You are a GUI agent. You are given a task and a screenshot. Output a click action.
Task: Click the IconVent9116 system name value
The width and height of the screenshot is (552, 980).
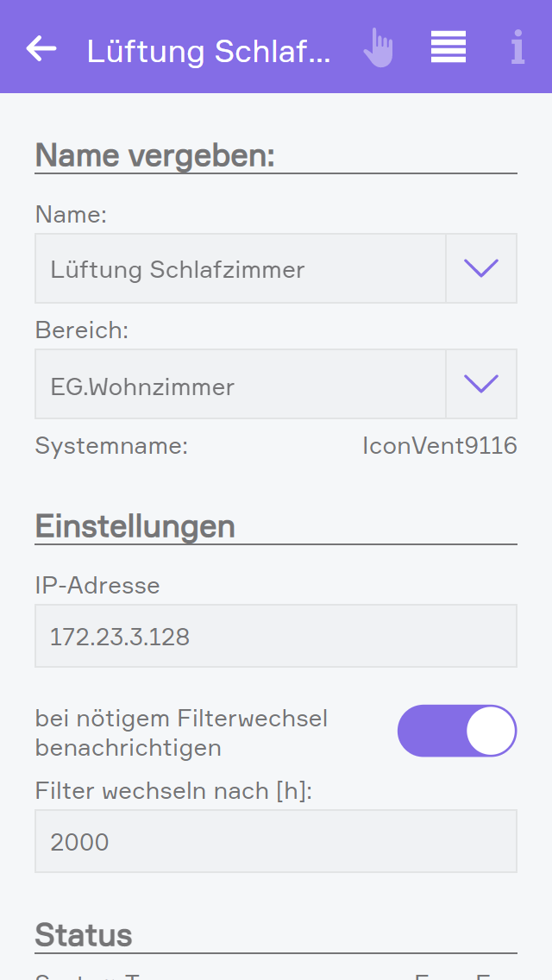[x=440, y=446]
